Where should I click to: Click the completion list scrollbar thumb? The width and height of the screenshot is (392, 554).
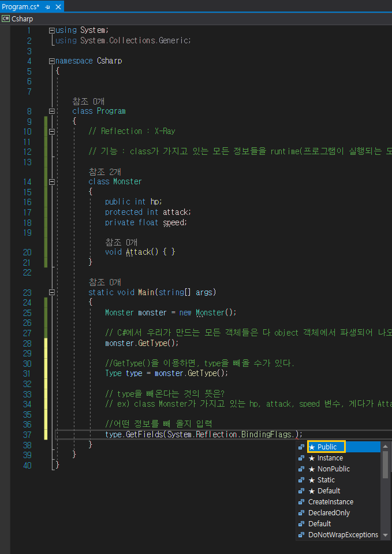tap(385, 464)
